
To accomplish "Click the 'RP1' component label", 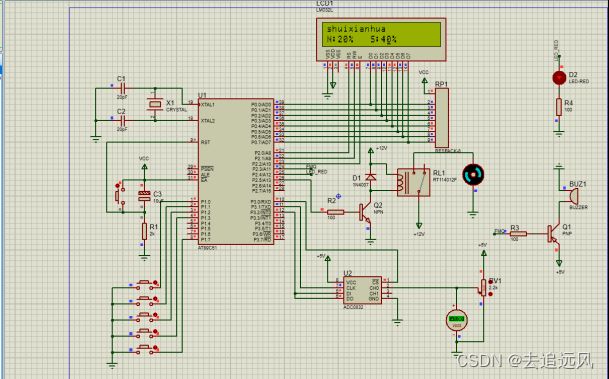I will pyautogui.click(x=441, y=84).
